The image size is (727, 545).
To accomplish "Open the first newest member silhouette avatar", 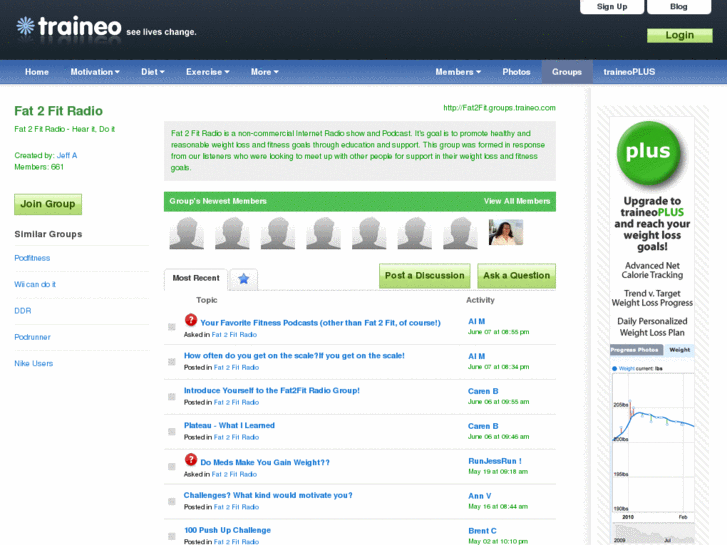I will (186, 233).
